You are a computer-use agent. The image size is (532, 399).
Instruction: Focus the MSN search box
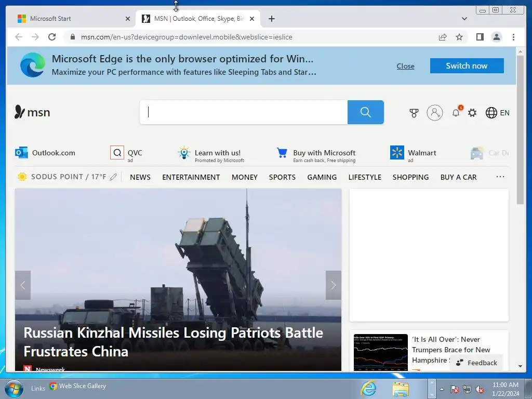(x=244, y=112)
